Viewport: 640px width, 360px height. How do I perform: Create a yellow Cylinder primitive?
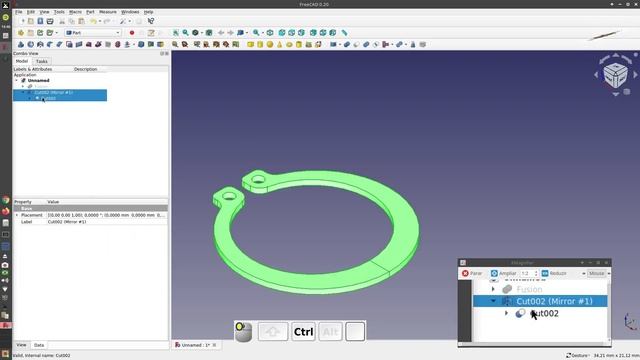(260, 44)
